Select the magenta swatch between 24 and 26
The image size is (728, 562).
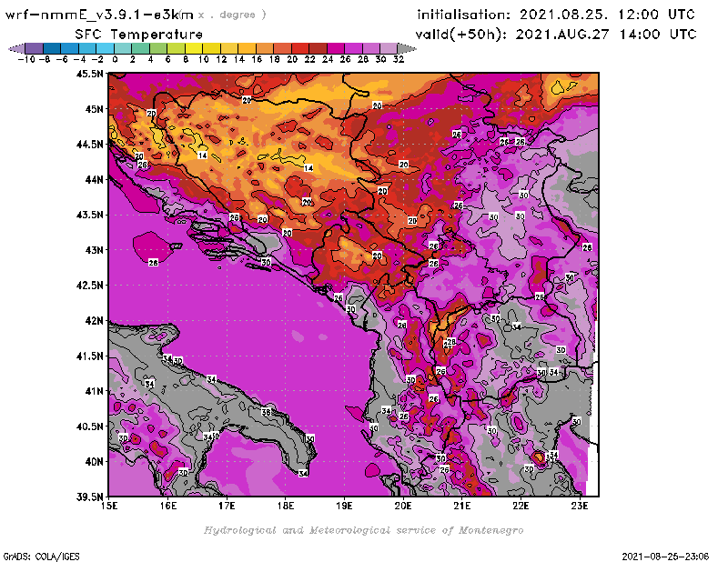(x=336, y=48)
